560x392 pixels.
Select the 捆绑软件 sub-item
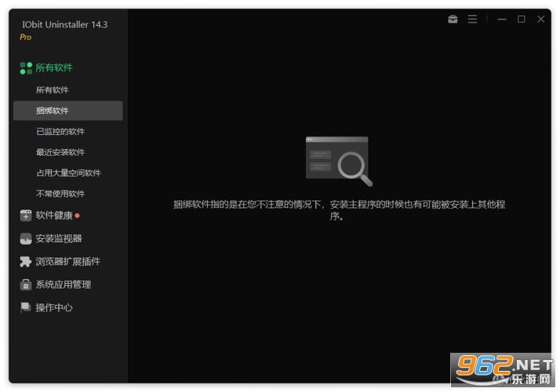pyautogui.click(x=68, y=111)
